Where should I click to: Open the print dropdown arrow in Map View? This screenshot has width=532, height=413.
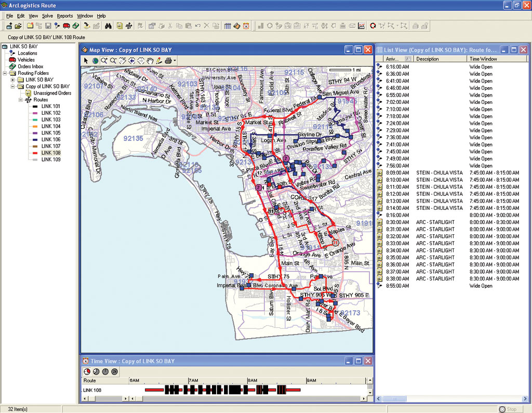pyautogui.click(x=175, y=61)
